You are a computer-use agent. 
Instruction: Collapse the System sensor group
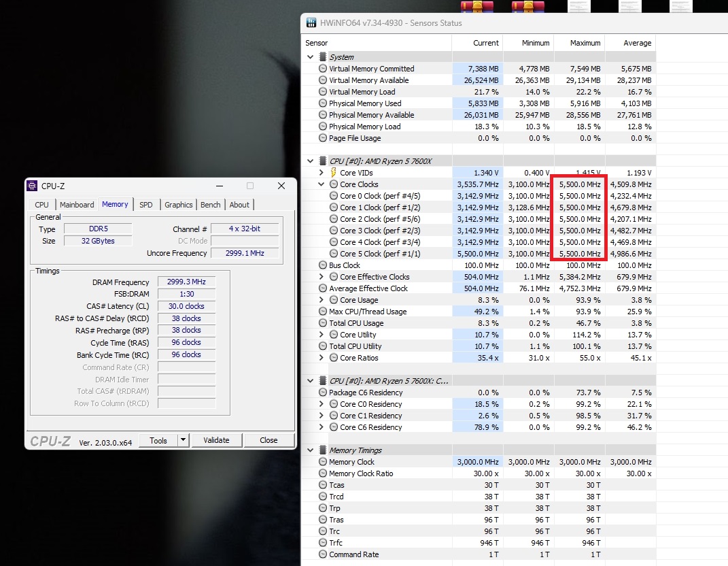coord(310,56)
